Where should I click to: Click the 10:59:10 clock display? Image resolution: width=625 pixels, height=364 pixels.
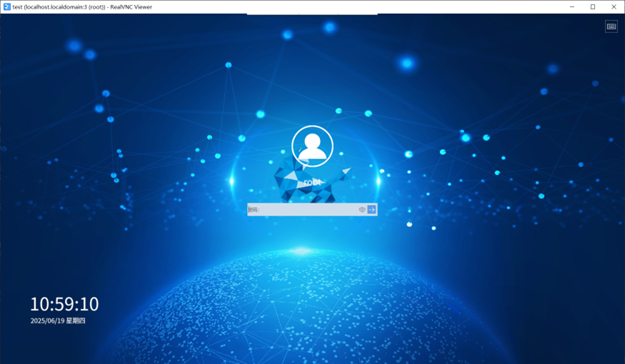(x=64, y=304)
